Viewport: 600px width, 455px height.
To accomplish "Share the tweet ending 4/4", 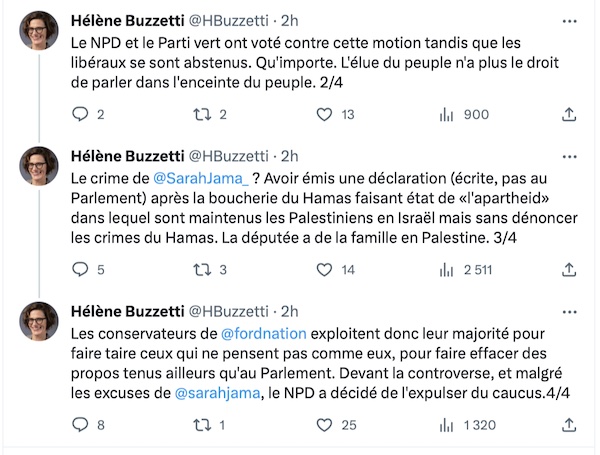I will coord(569,425).
